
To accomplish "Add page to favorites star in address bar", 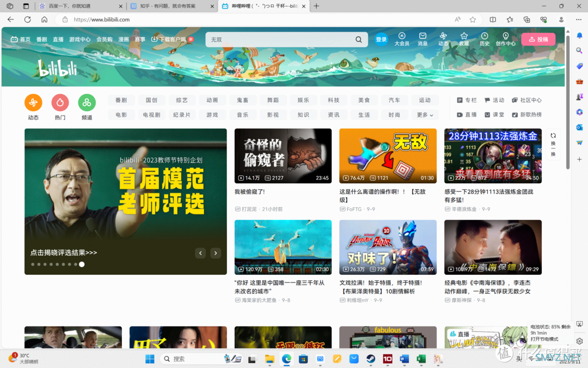I will (473, 20).
